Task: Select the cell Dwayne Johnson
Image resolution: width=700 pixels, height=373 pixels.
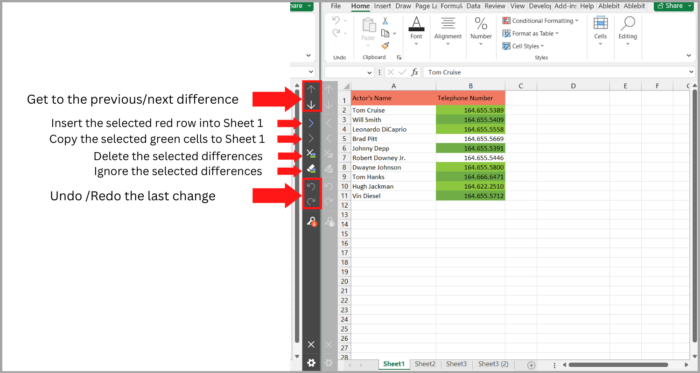Action: pyautogui.click(x=393, y=167)
